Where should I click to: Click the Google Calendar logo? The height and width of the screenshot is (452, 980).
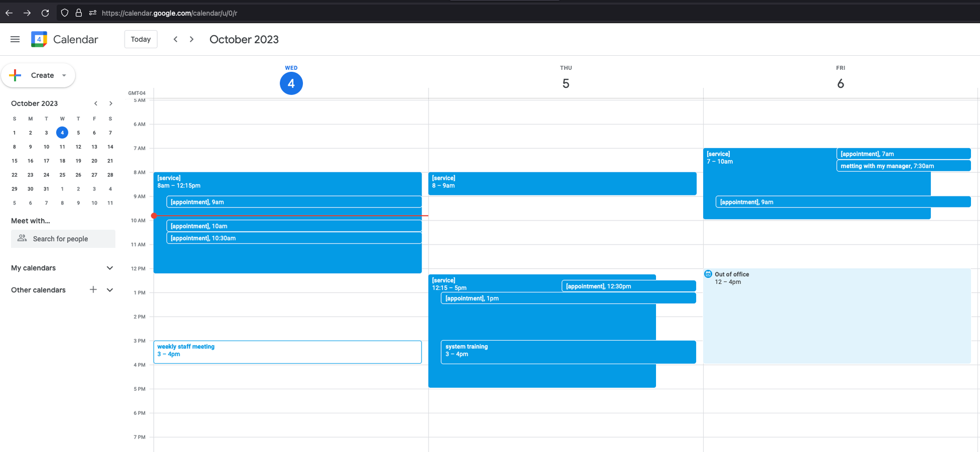(39, 39)
